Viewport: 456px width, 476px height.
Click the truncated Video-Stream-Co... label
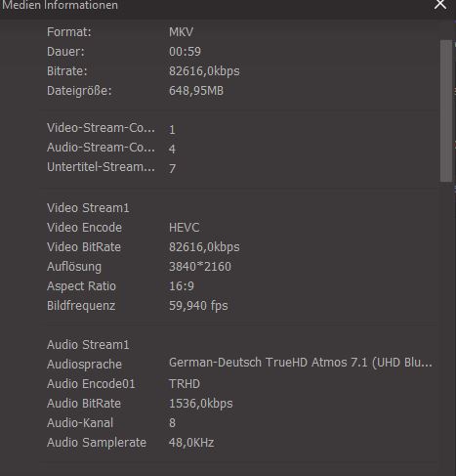point(101,128)
